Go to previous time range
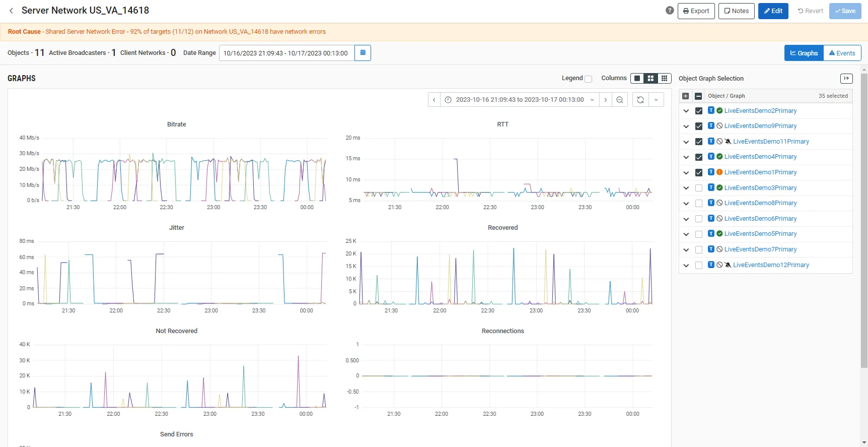The width and height of the screenshot is (868, 447). coord(434,100)
